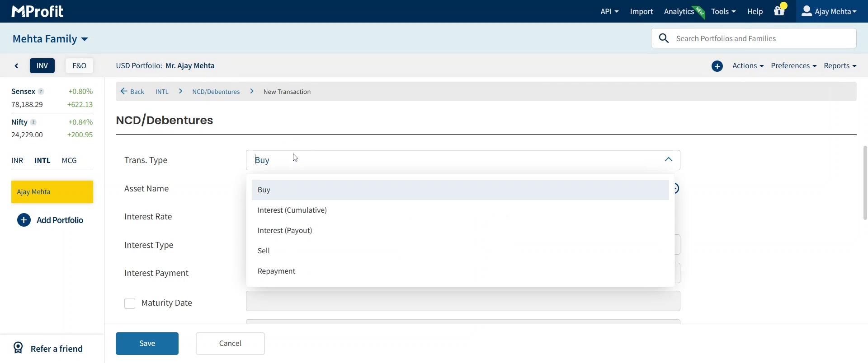The width and height of the screenshot is (868, 363).
Task: Click the Mr. Ajay Mehta portfolio name
Action: (x=190, y=66)
